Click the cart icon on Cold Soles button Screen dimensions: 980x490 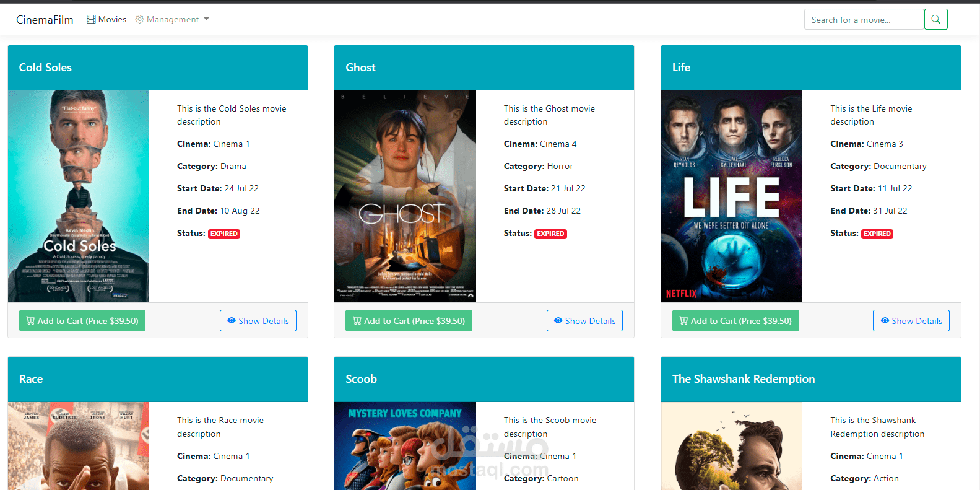coord(30,321)
